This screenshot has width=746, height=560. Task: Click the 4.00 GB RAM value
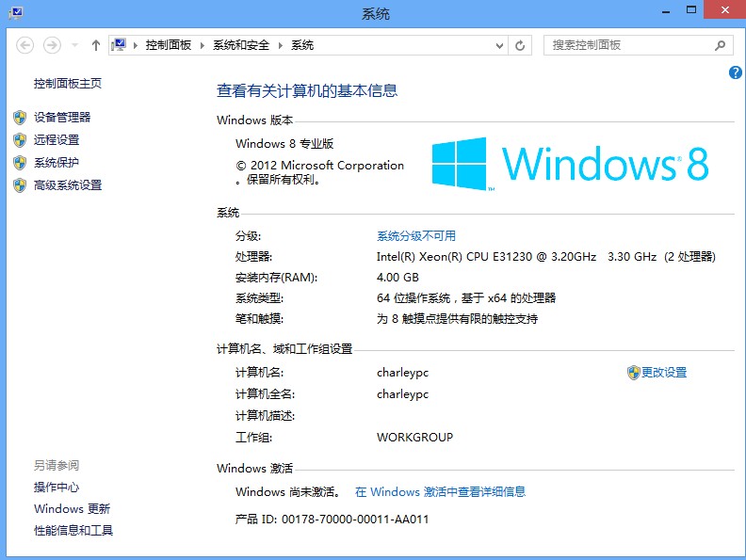[x=397, y=277]
